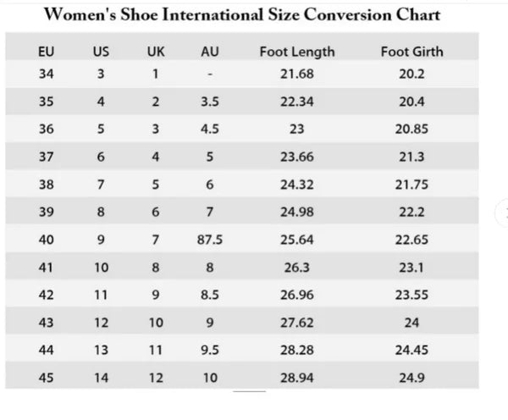508x420 pixels.
Task: Click the Foot Girth column header
Action: 411,52
